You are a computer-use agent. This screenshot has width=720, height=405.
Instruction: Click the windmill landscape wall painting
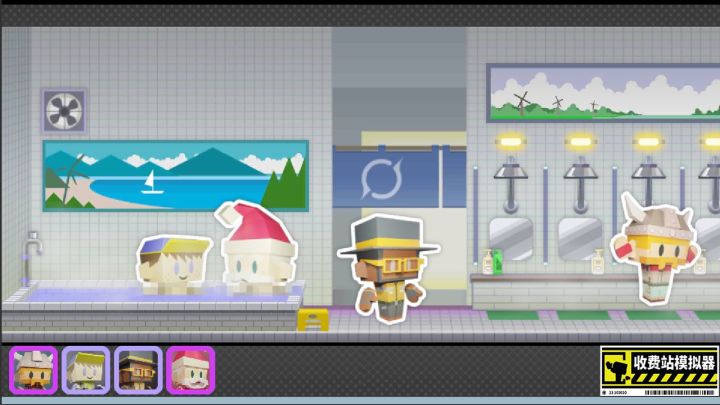pyautogui.click(x=603, y=94)
